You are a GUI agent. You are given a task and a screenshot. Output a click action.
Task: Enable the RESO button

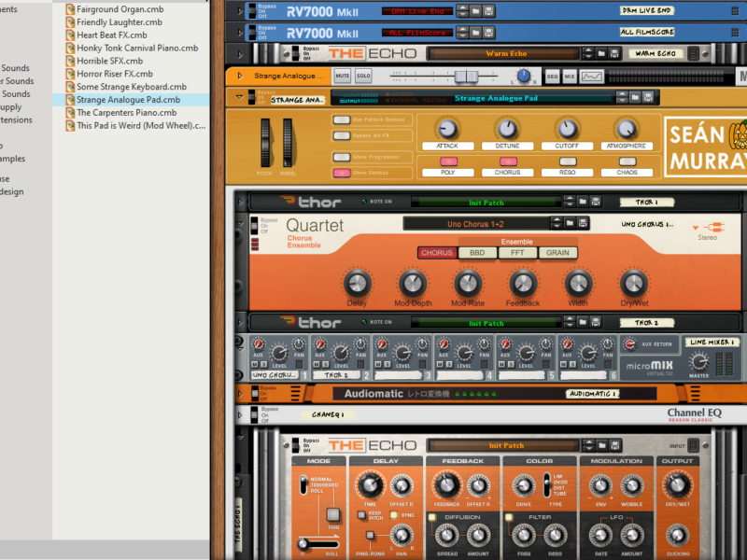point(567,161)
